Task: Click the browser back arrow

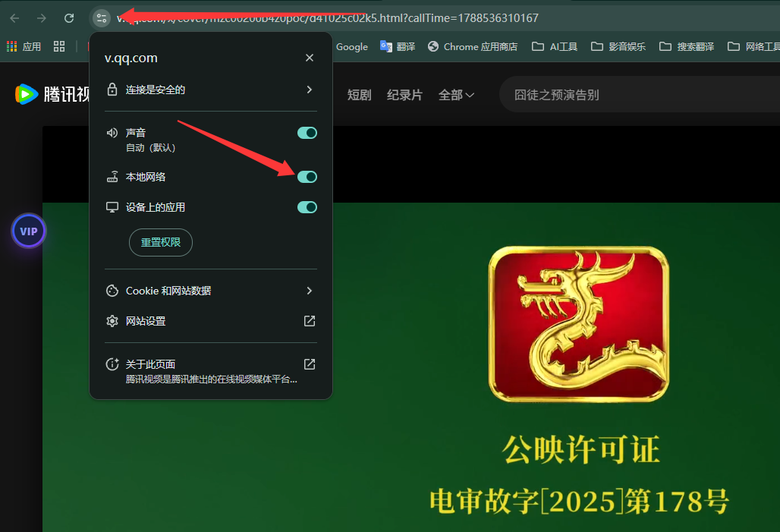Action: (14, 18)
